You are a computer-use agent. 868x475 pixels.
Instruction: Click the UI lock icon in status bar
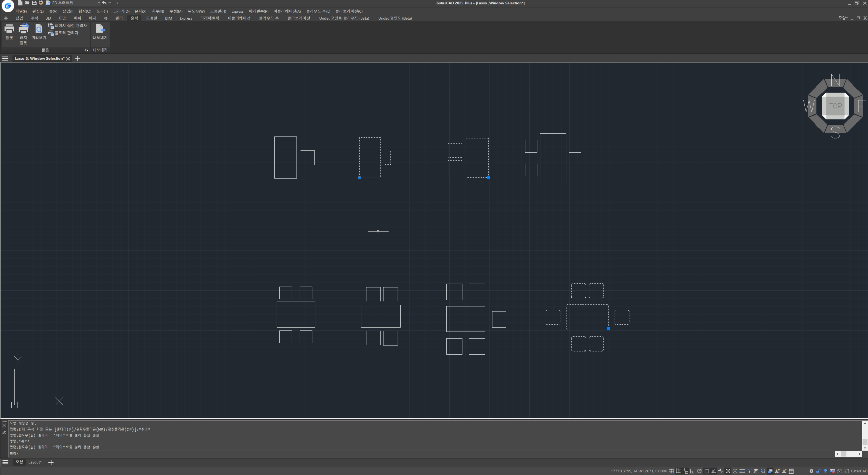818,471
